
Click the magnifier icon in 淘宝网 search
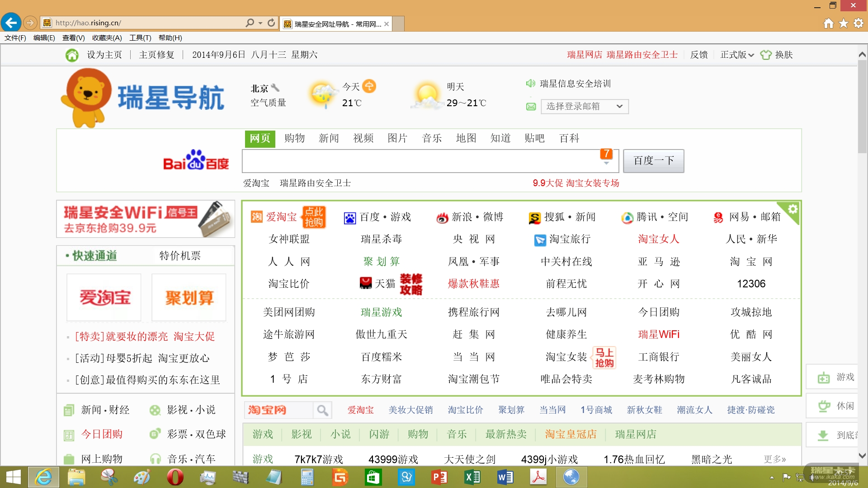coord(322,410)
